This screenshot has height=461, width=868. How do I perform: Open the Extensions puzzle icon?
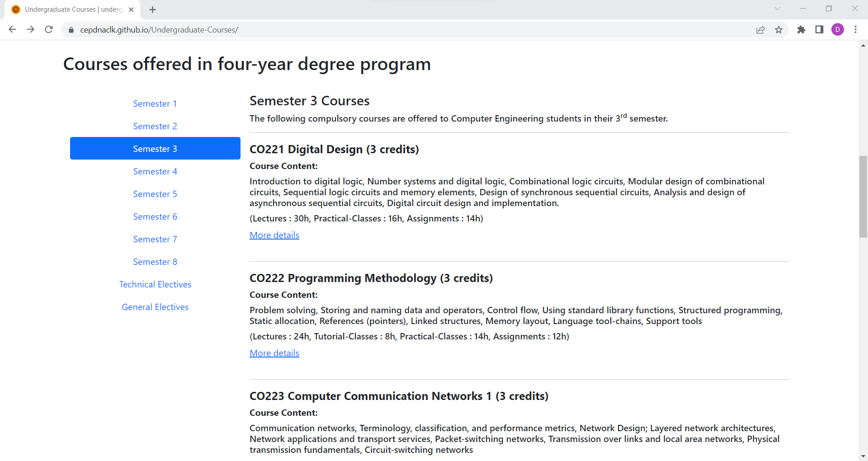coord(801,30)
